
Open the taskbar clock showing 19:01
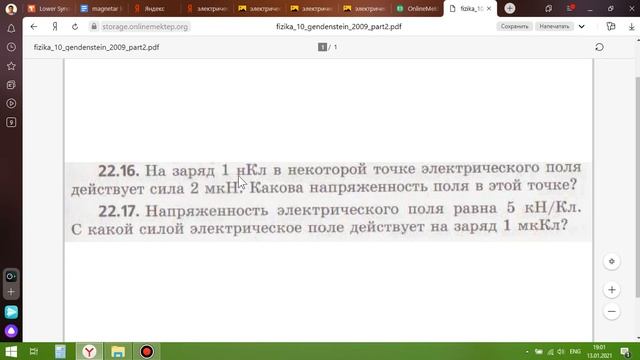click(599, 351)
